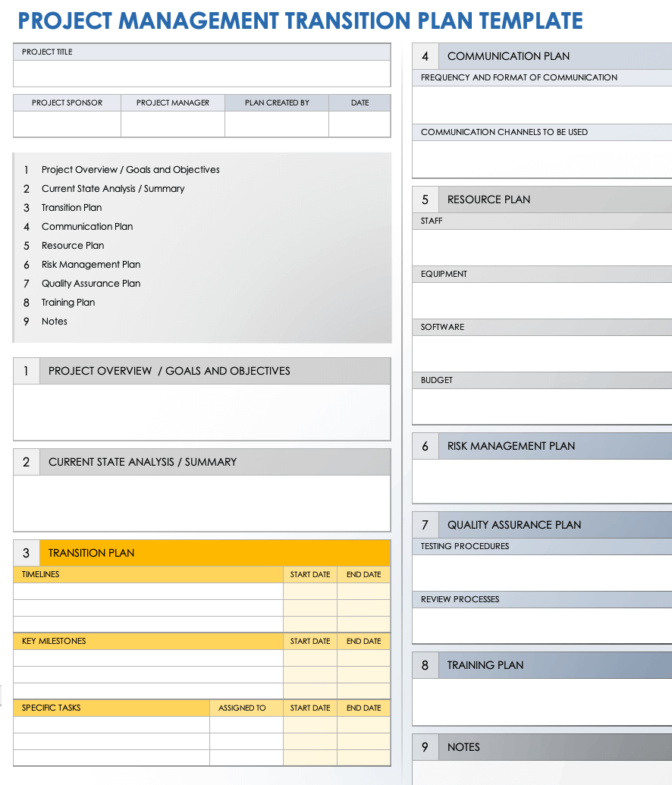Jump to 'Current State Analysis / Summary' in contents list
Viewport: 672px width, 785px height.
click(x=113, y=189)
